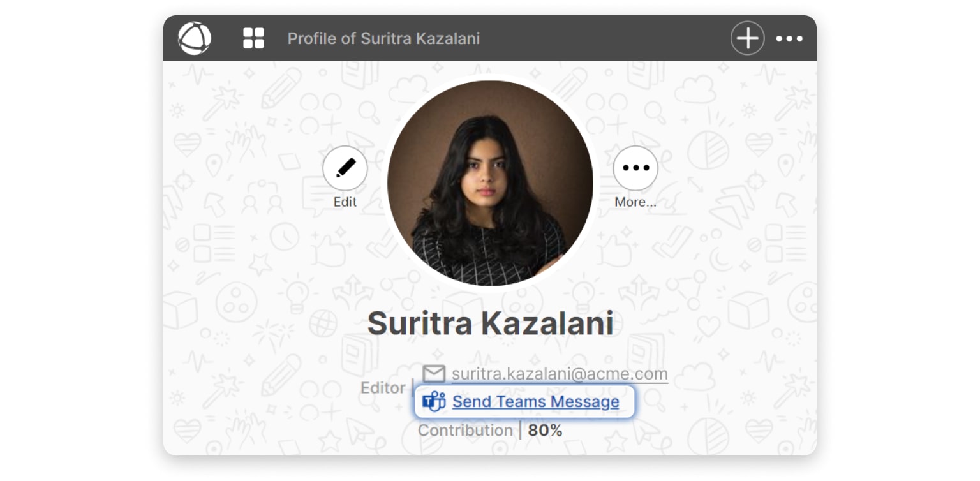Click the doodle-patterned card background
This screenshot has width=980, height=481.
pyautogui.click(x=734, y=268)
